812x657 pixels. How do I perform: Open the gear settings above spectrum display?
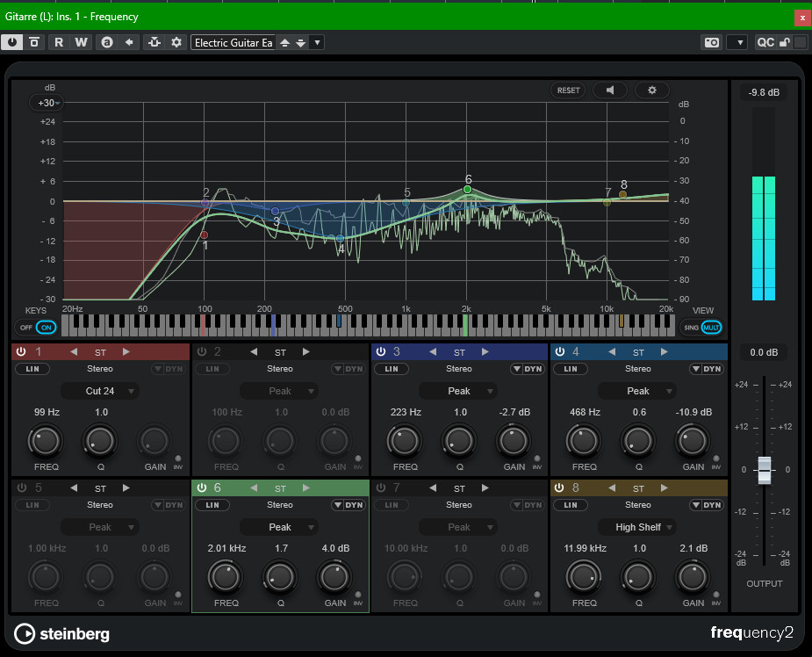pos(651,90)
